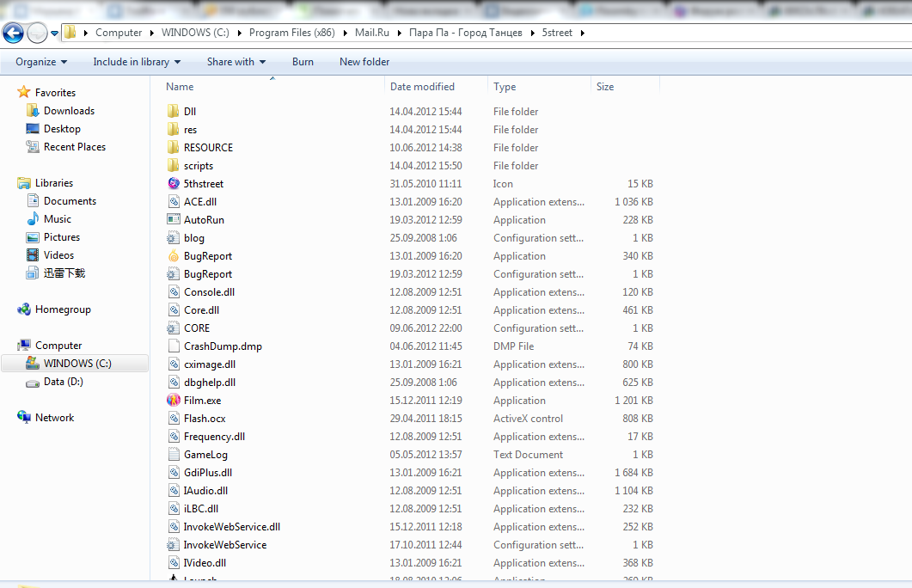Select the RESOURCE folder icon

click(174, 147)
